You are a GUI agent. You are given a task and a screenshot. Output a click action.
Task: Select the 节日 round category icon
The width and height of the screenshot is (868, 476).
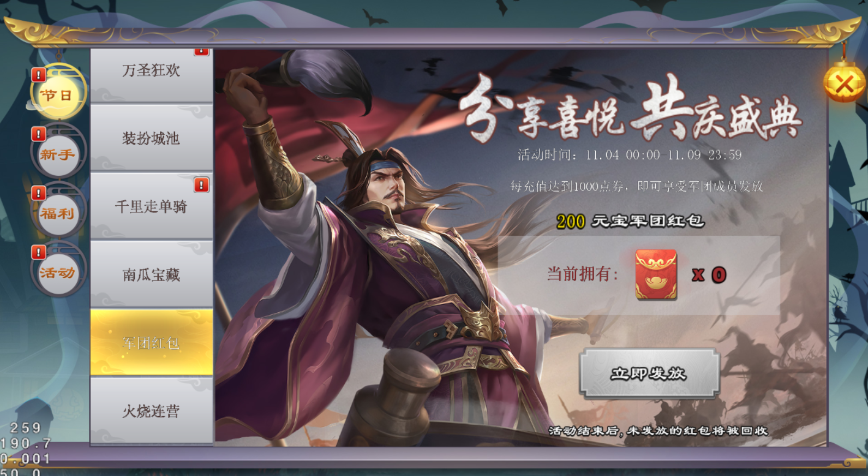58,94
